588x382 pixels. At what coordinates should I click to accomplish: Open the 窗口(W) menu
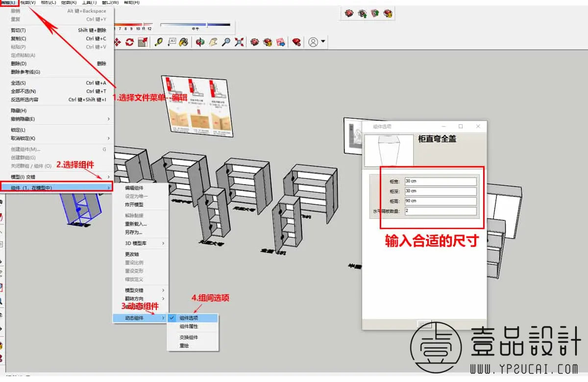(x=110, y=2)
